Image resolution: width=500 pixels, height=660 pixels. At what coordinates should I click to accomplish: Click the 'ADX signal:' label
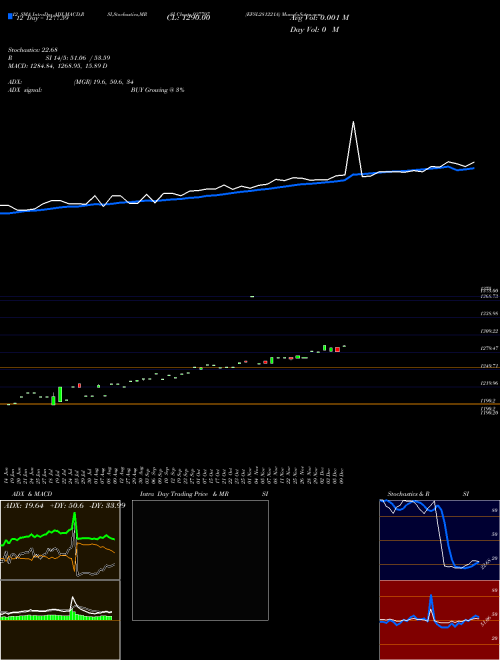[25, 90]
